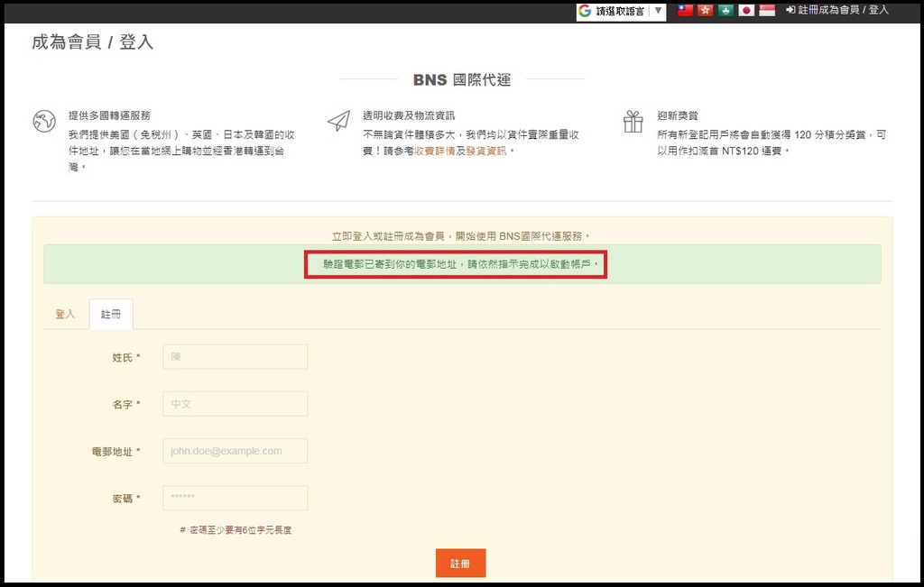Open the 發貨資訊 link

(487, 151)
